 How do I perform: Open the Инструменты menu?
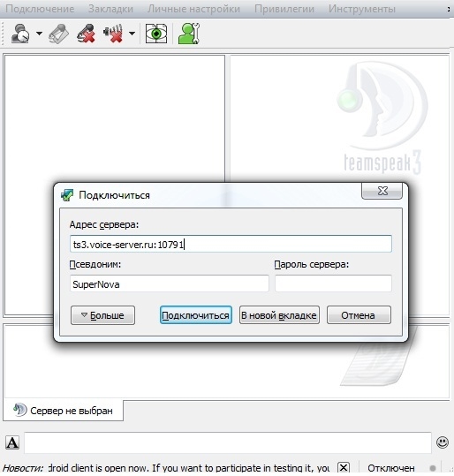362,9
